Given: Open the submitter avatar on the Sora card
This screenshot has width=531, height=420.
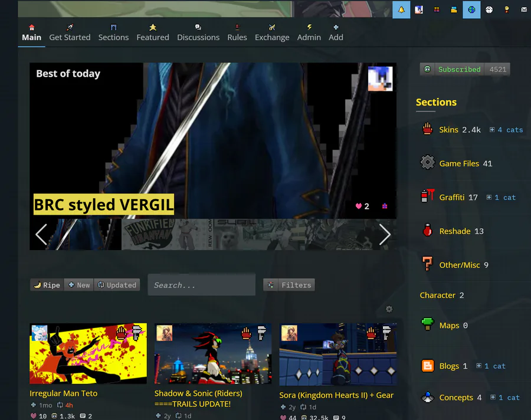Looking at the screenshot, I should coord(289,333).
